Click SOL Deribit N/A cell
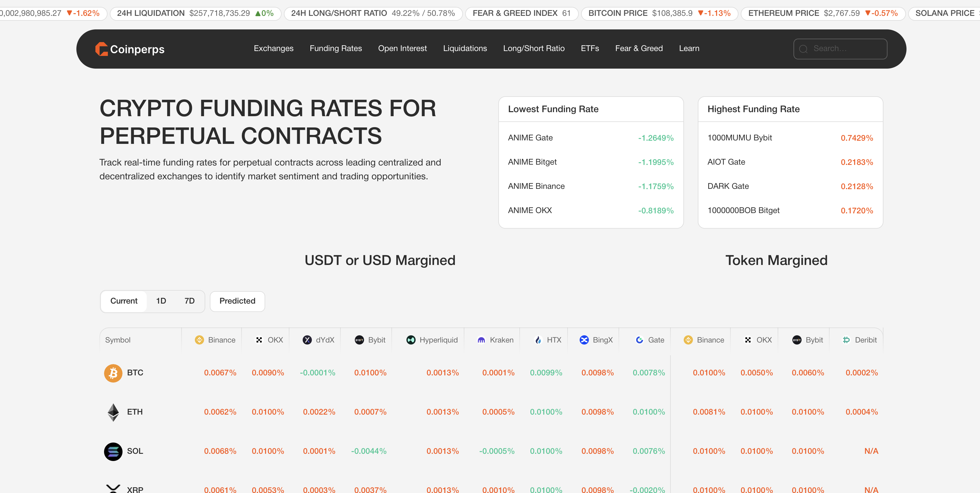 click(x=871, y=451)
